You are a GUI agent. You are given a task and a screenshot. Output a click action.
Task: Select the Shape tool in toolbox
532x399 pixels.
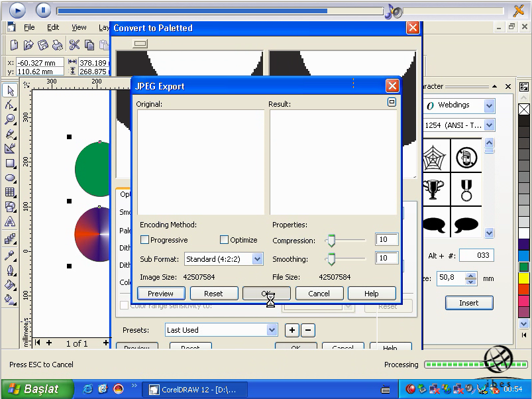[x=10, y=105]
